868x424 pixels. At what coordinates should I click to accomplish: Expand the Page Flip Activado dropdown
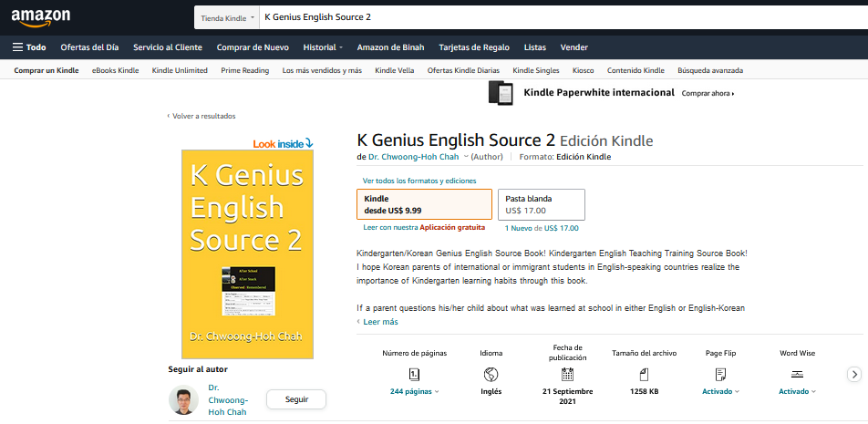coord(720,391)
